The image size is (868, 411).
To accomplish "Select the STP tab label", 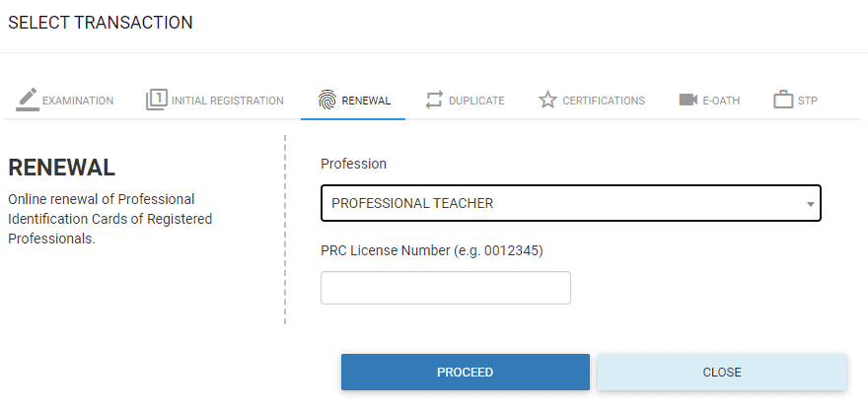I will pos(808,101).
